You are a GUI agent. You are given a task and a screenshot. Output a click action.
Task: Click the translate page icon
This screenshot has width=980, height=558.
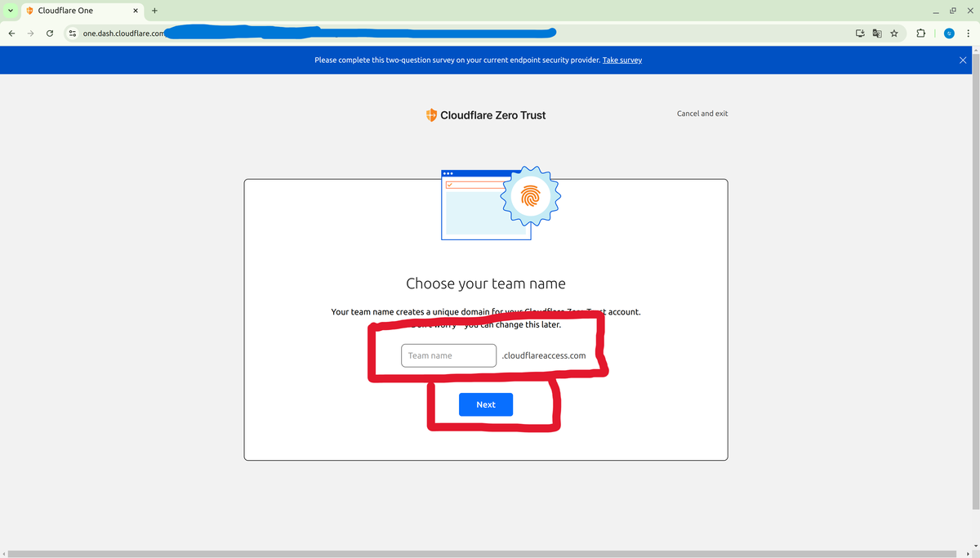click(x=877, y=33)
